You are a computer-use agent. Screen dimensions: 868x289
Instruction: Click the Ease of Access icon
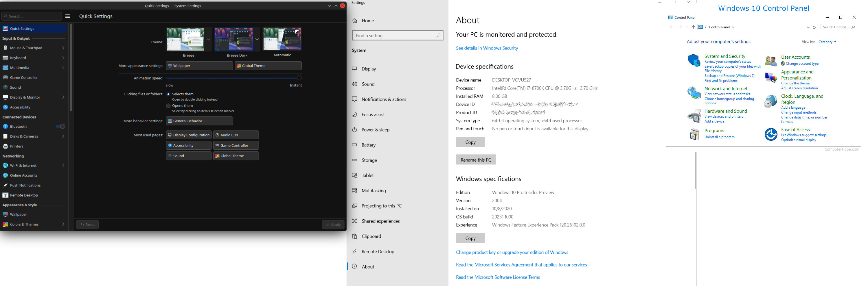[x=770, y=135]
